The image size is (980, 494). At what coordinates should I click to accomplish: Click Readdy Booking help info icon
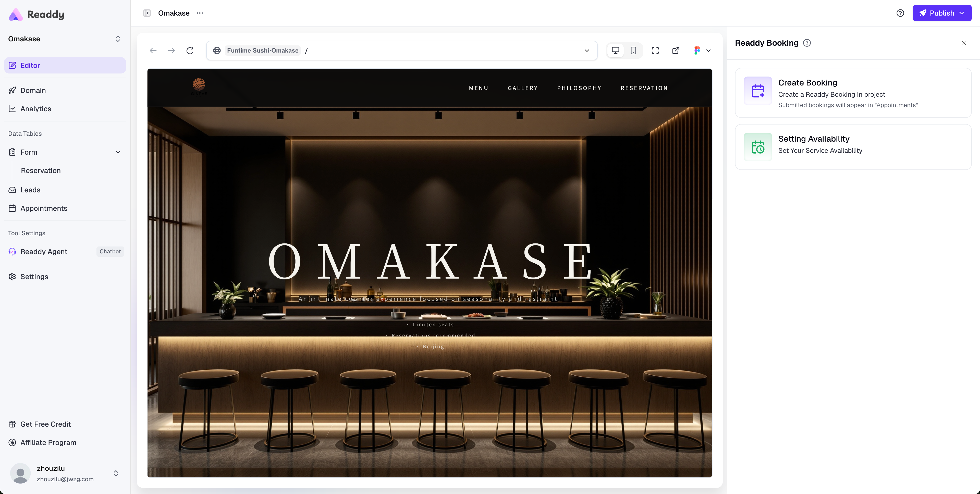click(807, 43)
